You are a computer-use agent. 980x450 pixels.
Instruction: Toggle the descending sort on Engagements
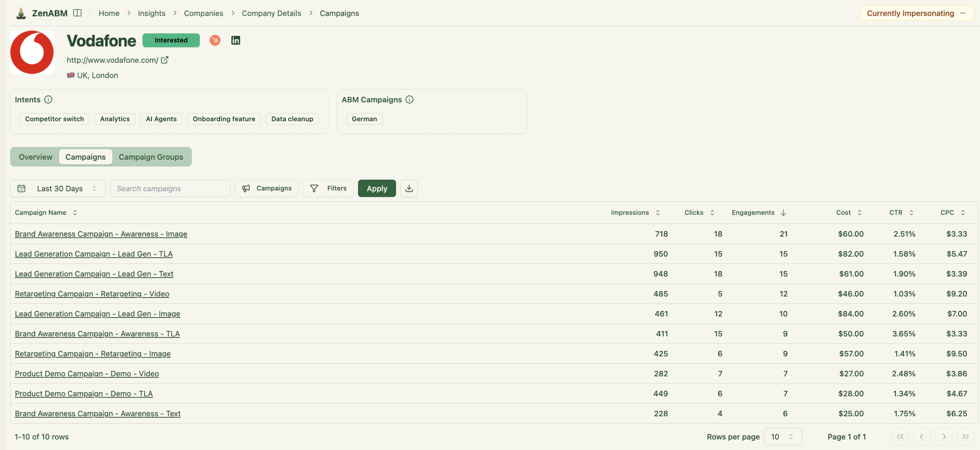point(783,212)
